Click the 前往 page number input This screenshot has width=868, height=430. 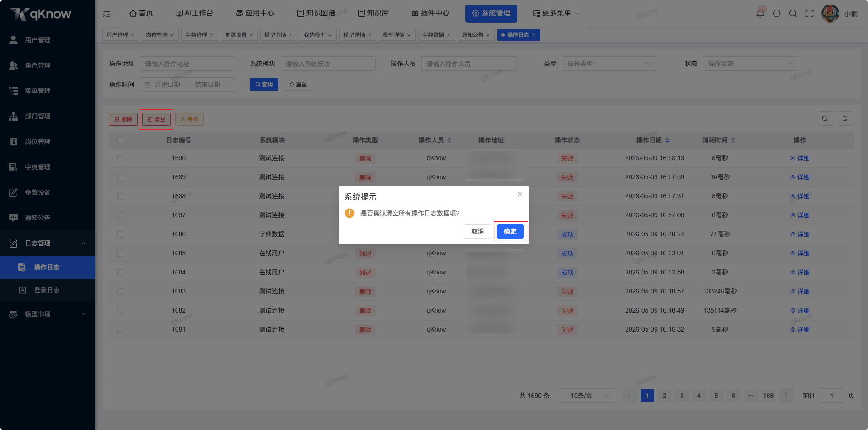point(832,396)
